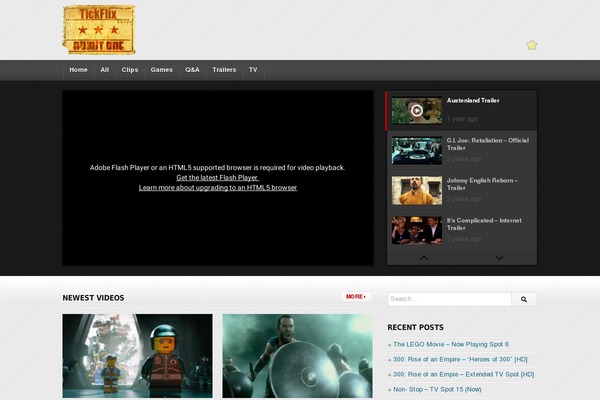
Task: Click the RECENT POSTS heading
Action: click(x=416, y=327)
